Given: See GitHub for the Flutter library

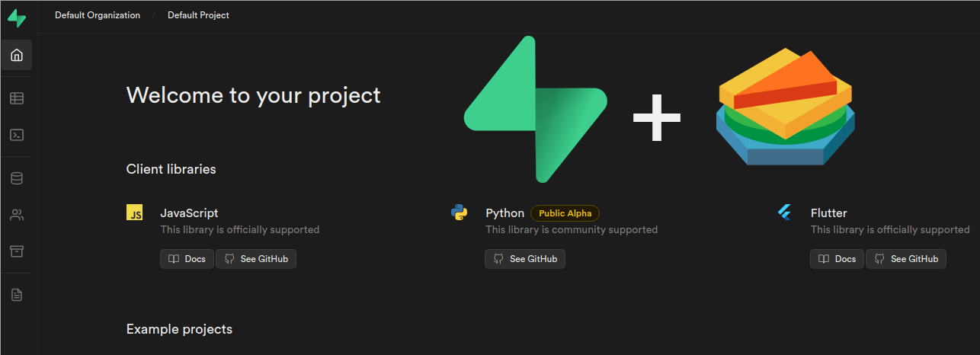Looking at the screenshot, I should point(906,259).
